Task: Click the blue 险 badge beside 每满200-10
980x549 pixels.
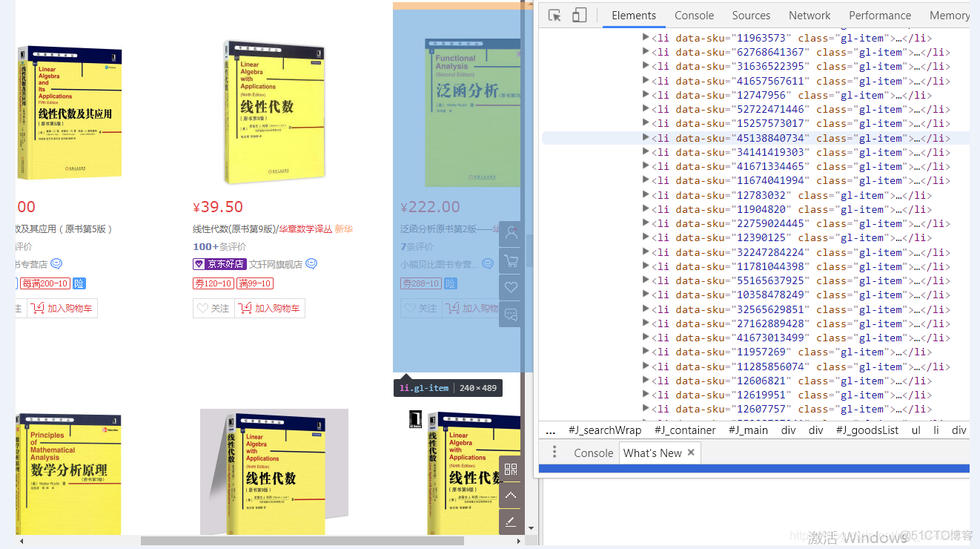Action: (79, 283)
